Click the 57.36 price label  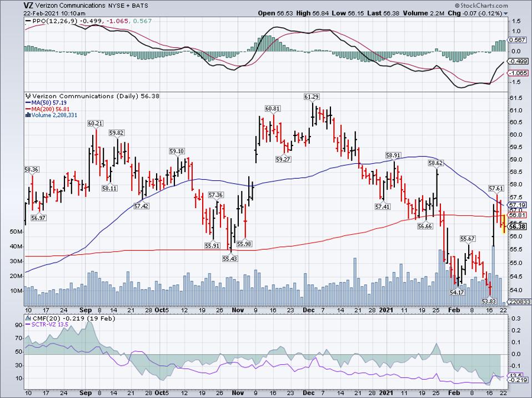(x=216, y=195)
